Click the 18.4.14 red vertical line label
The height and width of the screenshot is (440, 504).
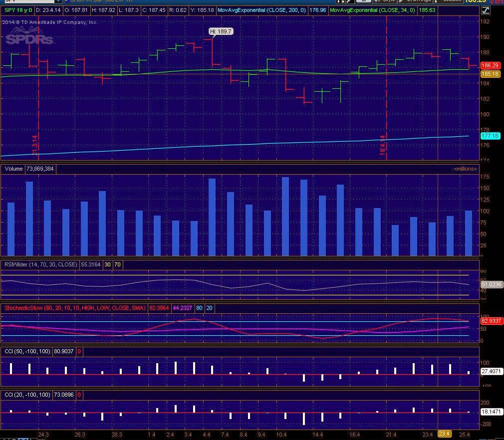point(383,145)
